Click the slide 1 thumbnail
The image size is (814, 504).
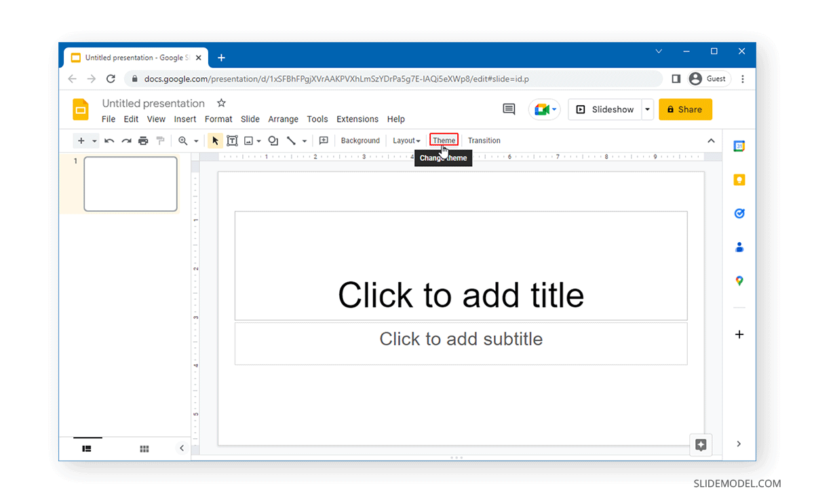pos(130,184)
